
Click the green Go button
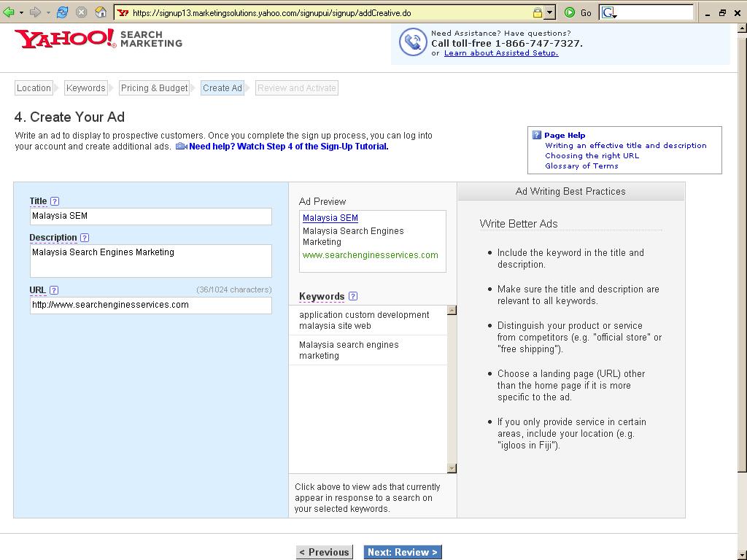click(578, 13)
